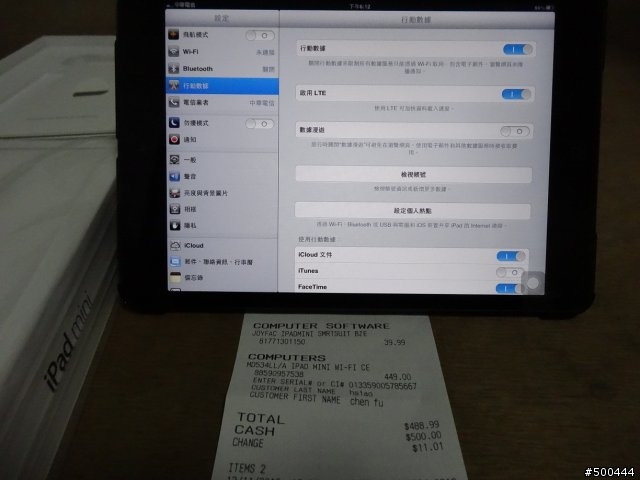Open Picture Frame (相框) icon
The height and width of the screenshot is (480, 640).
tap(175, 209)
